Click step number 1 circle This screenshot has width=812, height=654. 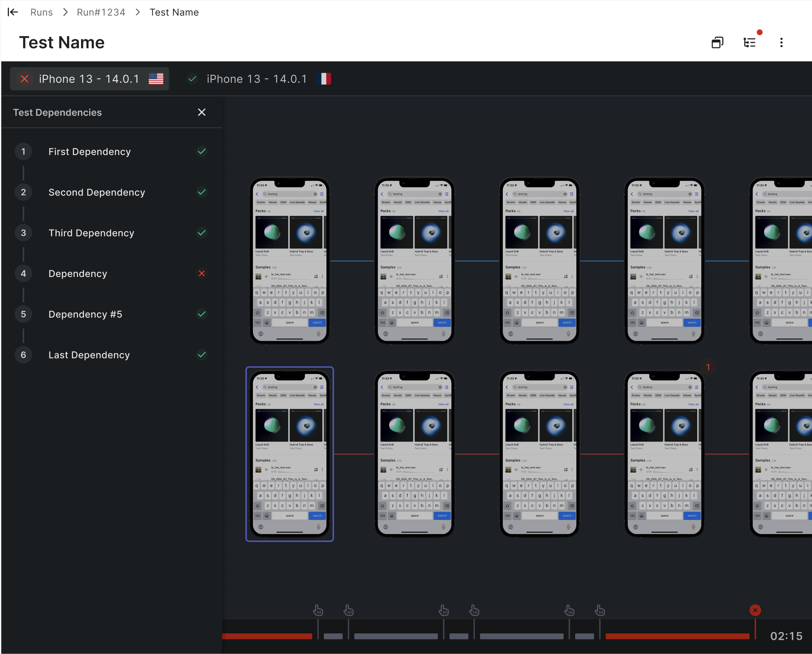click(24, 152)
